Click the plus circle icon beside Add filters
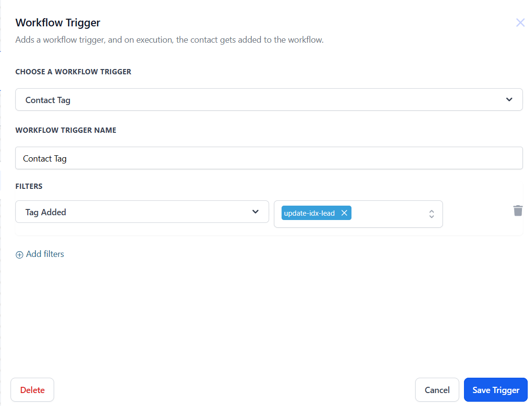Viewport: 532px width, 406px height. click(20, 255)
